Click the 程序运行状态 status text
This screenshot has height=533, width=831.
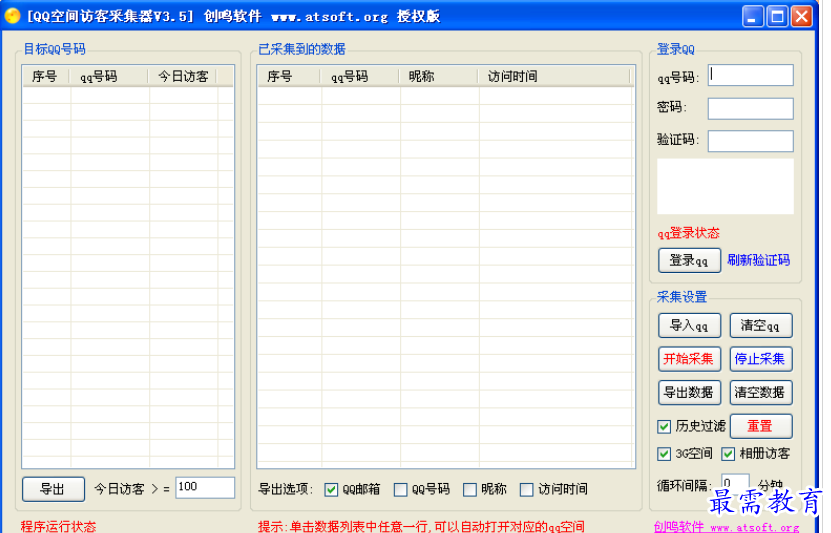pyautogui.click(x=58, y=527)
